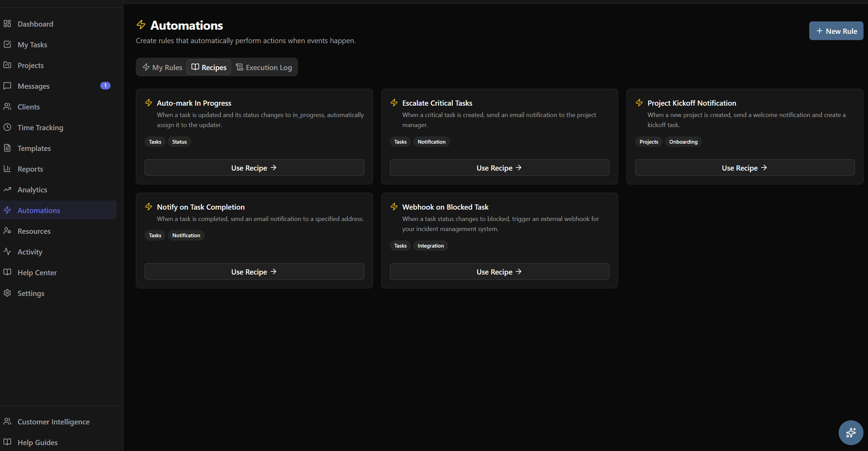Use the Project Kickoff Notification recipe
The image size is (868, 451).
(744, 167)
